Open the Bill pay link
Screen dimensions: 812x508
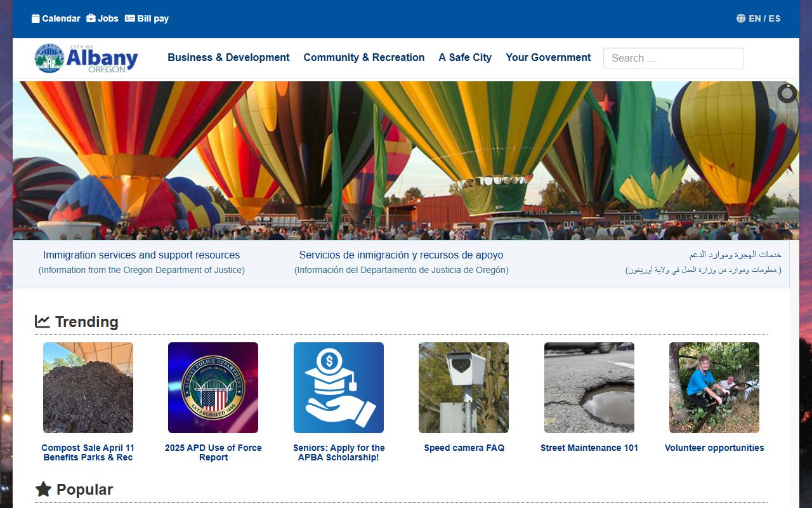153,18
